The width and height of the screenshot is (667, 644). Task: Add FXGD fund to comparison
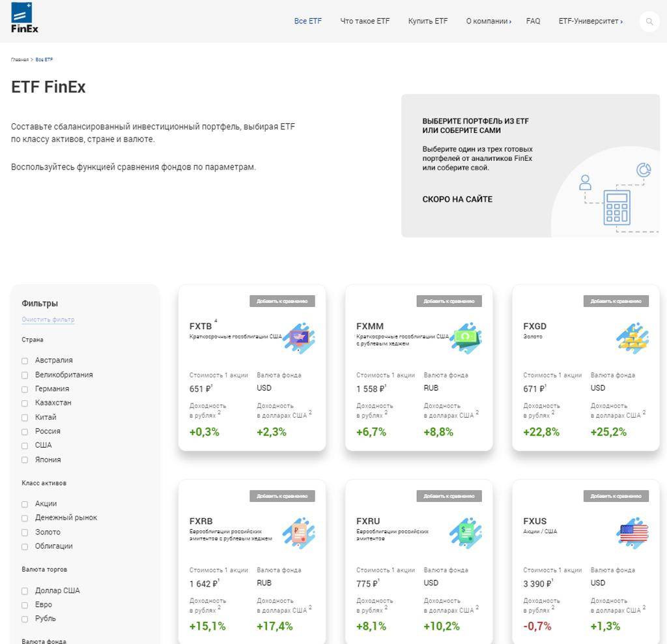(x=616, y=301)
